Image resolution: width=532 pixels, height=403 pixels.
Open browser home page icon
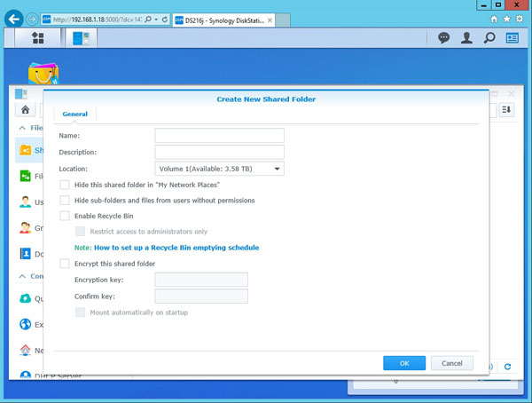494,20
